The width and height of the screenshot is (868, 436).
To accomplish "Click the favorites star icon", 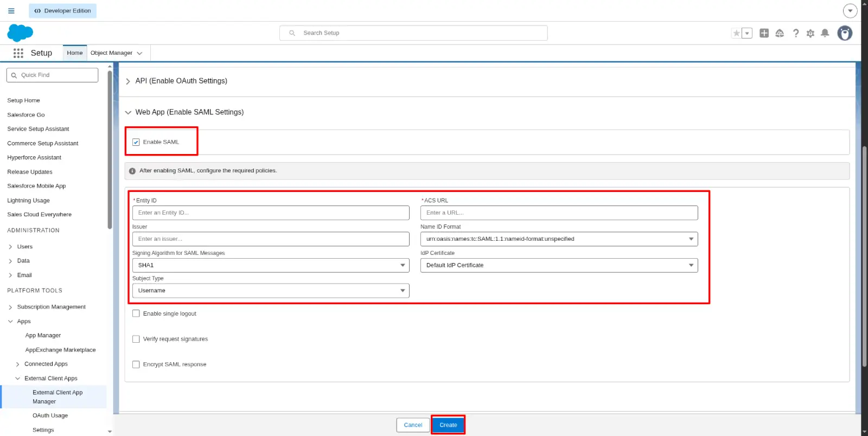I will [x=736, y=33].
